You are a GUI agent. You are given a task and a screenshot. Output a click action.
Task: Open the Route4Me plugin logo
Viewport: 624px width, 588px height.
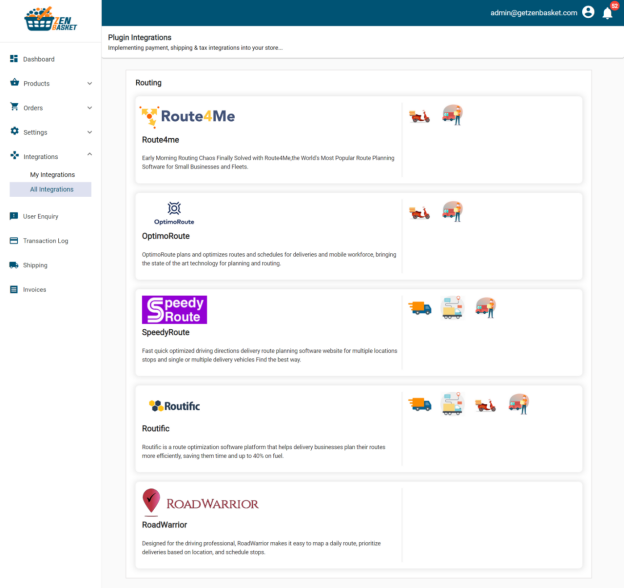pos(188,117)
